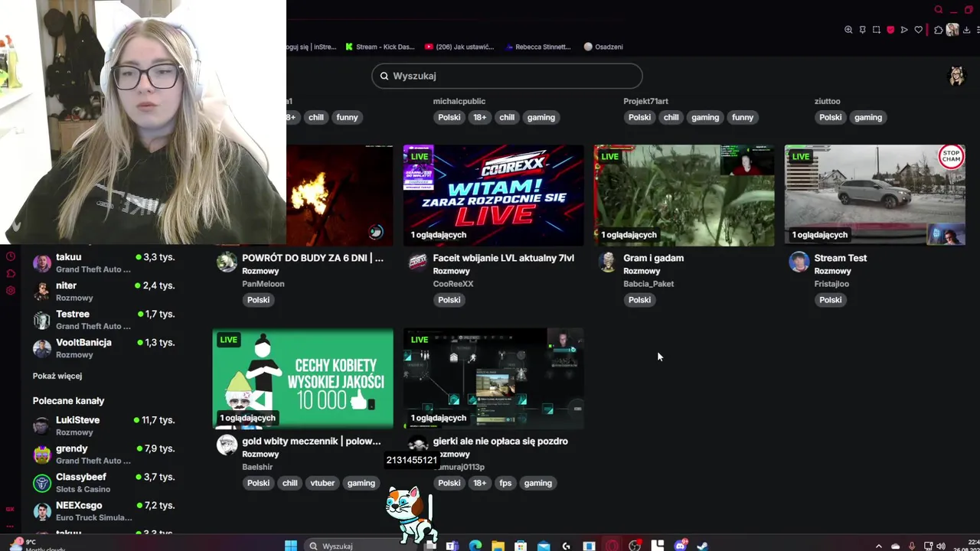Viewport: 980px width, 551px height.
Task: Click the Wyszukaj search field on Kick
Action: click(507, 76)
